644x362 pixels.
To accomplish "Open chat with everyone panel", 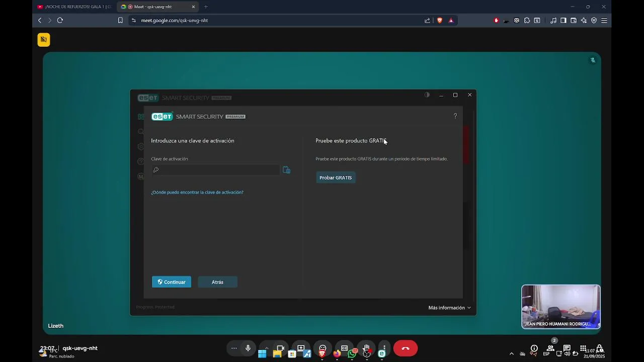I will [x=567, y=348].
